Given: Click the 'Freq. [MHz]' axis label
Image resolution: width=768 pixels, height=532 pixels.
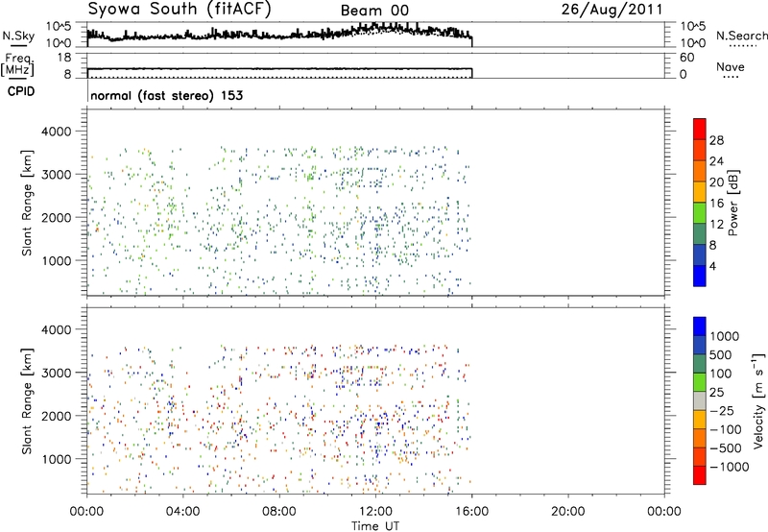Looking at the screenshot, I should tap(18, 65).
